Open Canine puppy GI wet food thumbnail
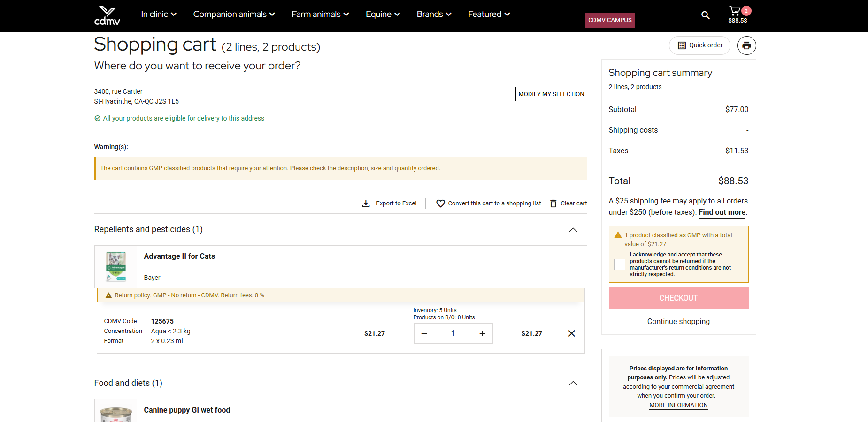The height and width of the screenshot is (422, 868). 116,414
